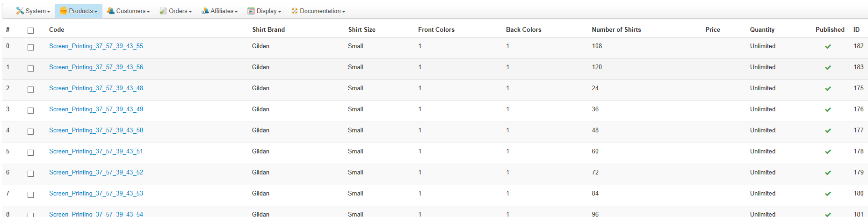Check the box for row 0

pyautogui.click(x=31, y=47)
